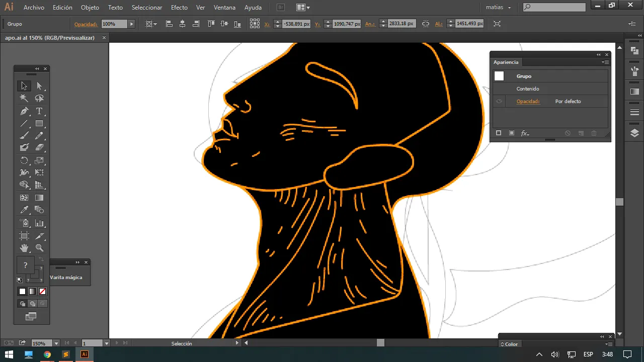This screenshot has width=644, height=362.
Task: Click the Opacidad link in control bar
Action: pos(86,24)
